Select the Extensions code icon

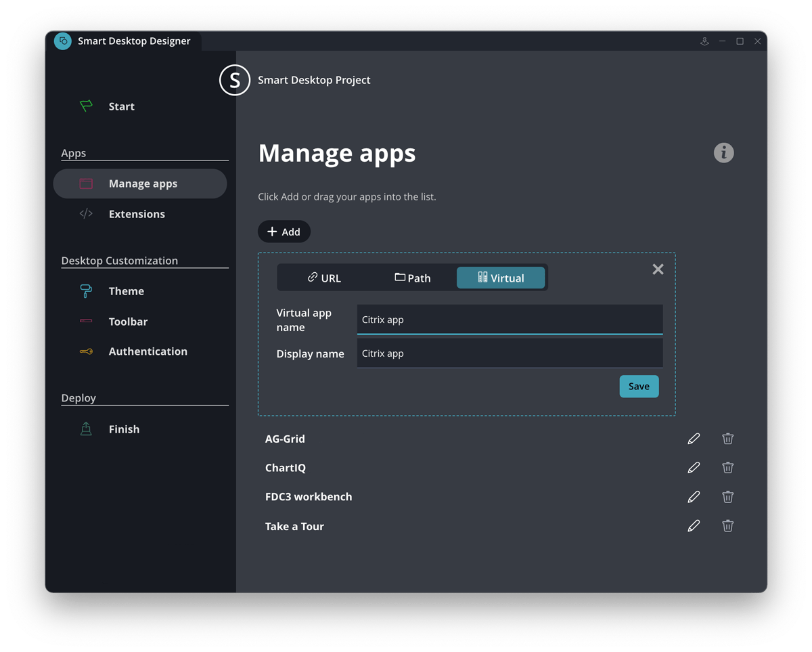point(86,213)
